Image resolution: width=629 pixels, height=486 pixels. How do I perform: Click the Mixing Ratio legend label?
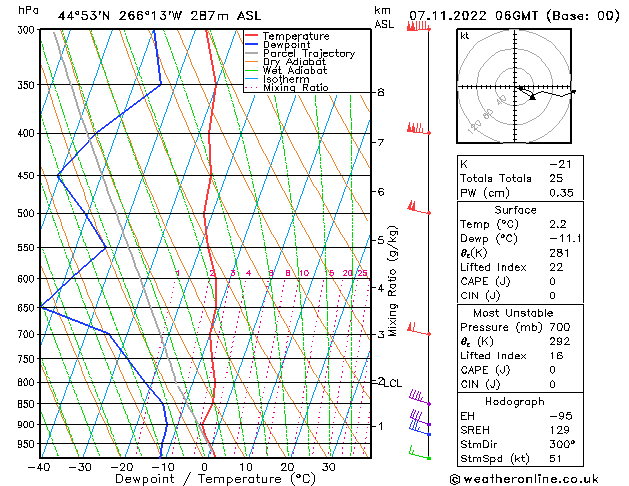point(296,87)
